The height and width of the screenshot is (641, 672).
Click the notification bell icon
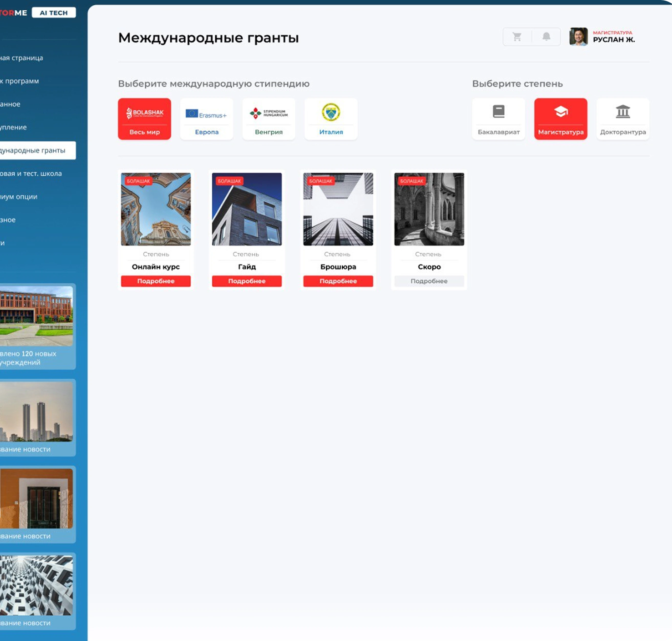[x=546, y=37]
